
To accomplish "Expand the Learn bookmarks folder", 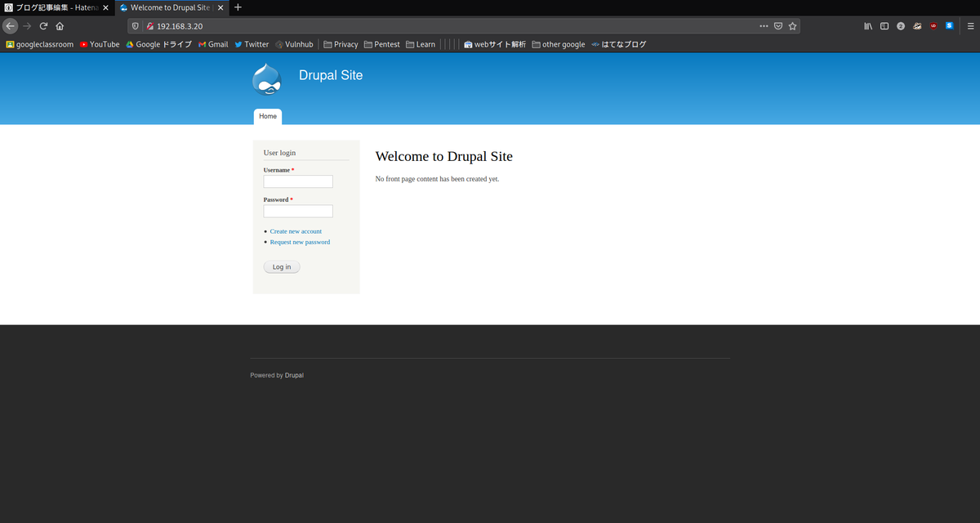I will (421, 44).
